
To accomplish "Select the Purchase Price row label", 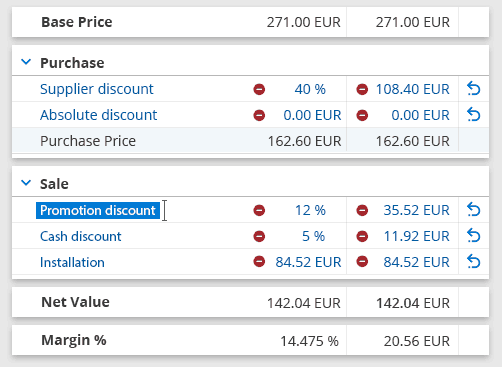I will (88, 141).
